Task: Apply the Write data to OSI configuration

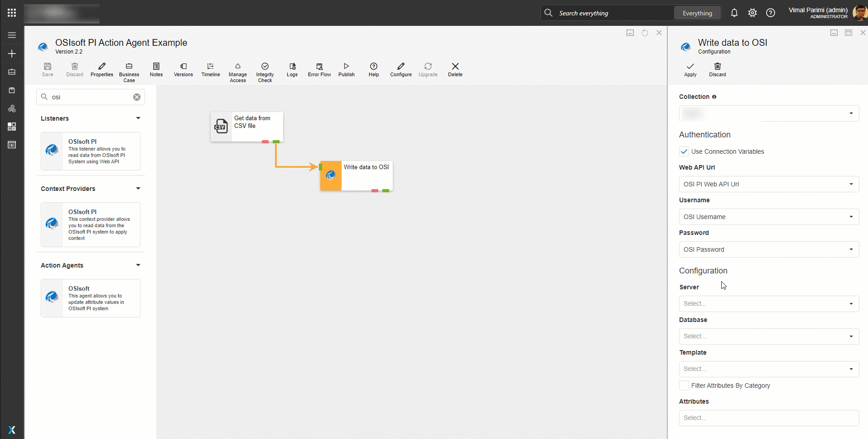Action: [690, 69]
